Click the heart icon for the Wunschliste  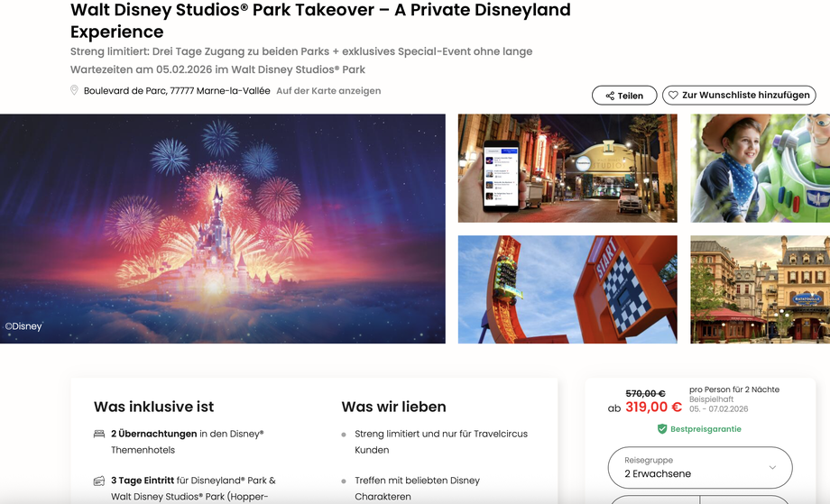pyautogui.click(x=673, y=96)
